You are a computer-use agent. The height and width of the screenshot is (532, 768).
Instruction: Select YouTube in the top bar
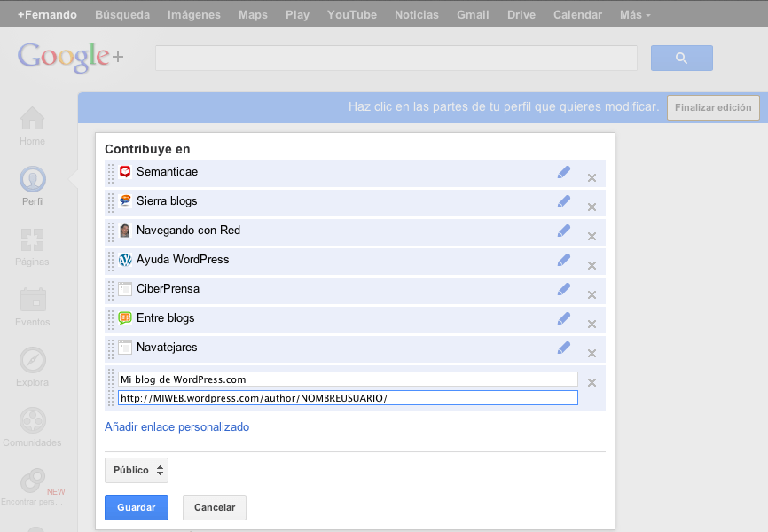[x=351, y=15]
